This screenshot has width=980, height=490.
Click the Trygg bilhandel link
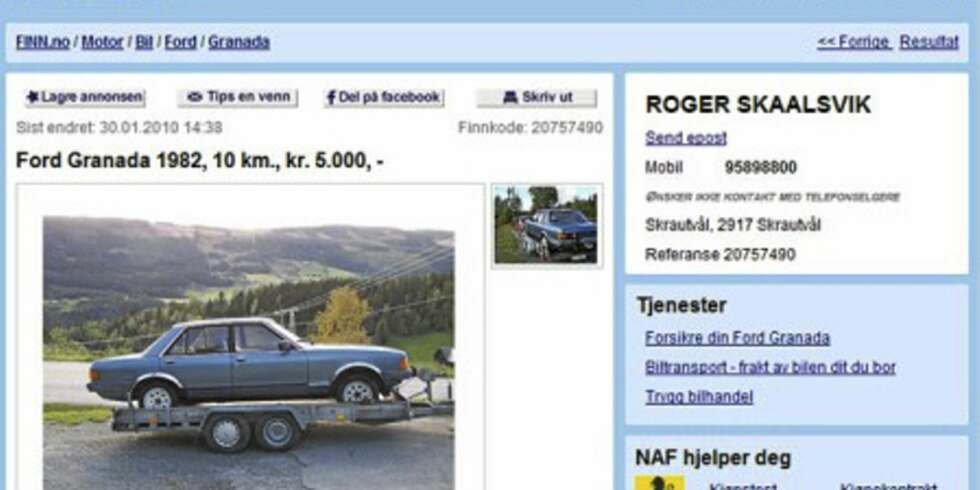pyautogui.click(x=699, y=397)
